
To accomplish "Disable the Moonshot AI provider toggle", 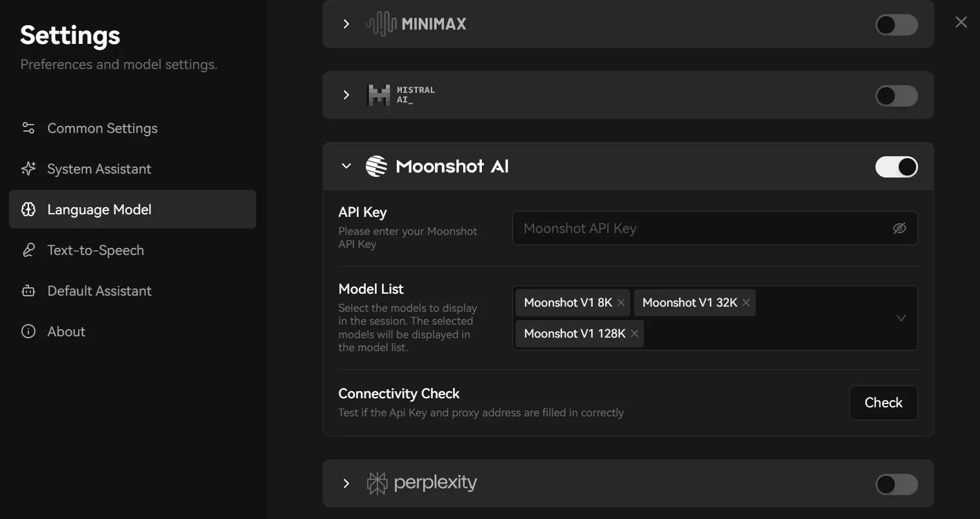I will click(896, 167).
